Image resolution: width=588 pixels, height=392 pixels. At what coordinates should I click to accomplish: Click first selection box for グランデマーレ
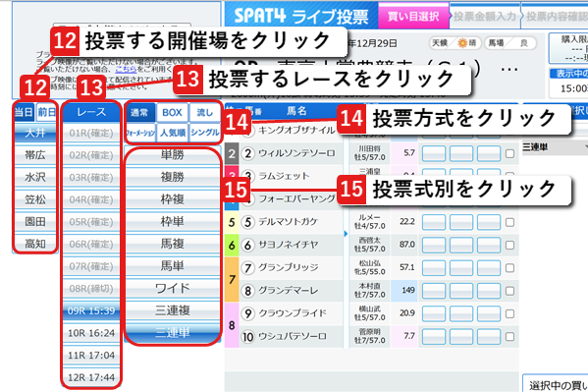(434, 291)
